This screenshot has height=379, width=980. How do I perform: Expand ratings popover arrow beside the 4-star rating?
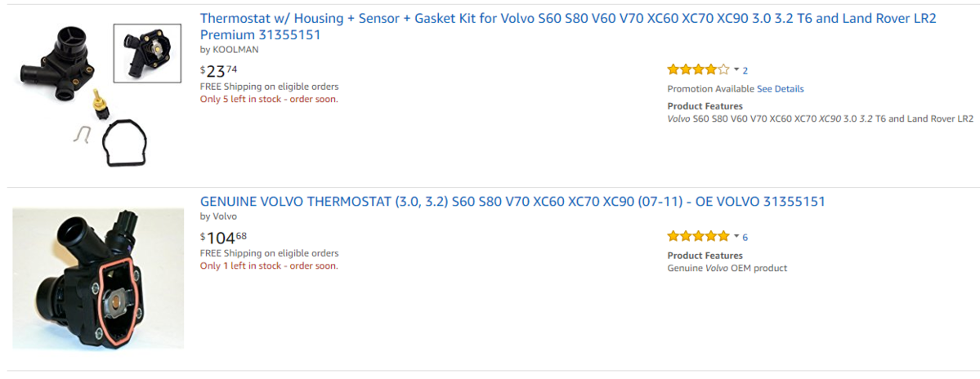click(736, 70)
